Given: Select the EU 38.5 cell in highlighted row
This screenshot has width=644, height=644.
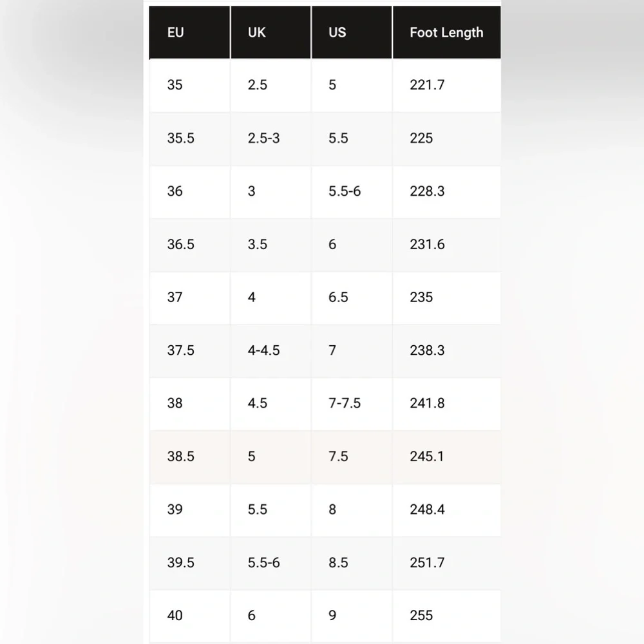Looking at the screenshot, I should tap(190, 457).
